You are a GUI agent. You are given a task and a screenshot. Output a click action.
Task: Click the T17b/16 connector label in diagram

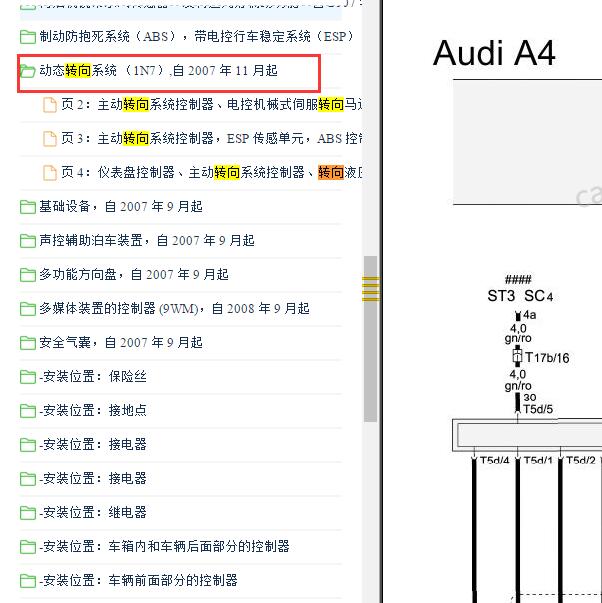(547, 358)
